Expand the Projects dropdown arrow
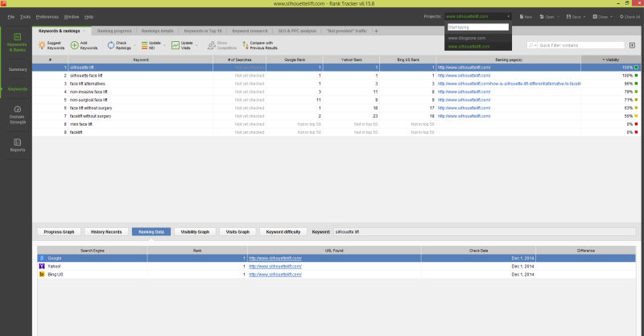The height and width of the screenshot is (336, 644). pyautogui.click(x=508, y=16)
